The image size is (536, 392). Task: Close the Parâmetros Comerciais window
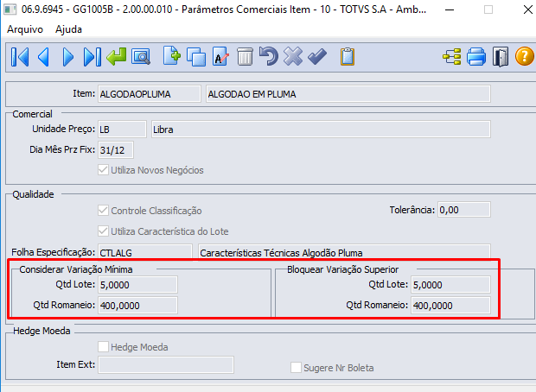(x=528, y=9)
